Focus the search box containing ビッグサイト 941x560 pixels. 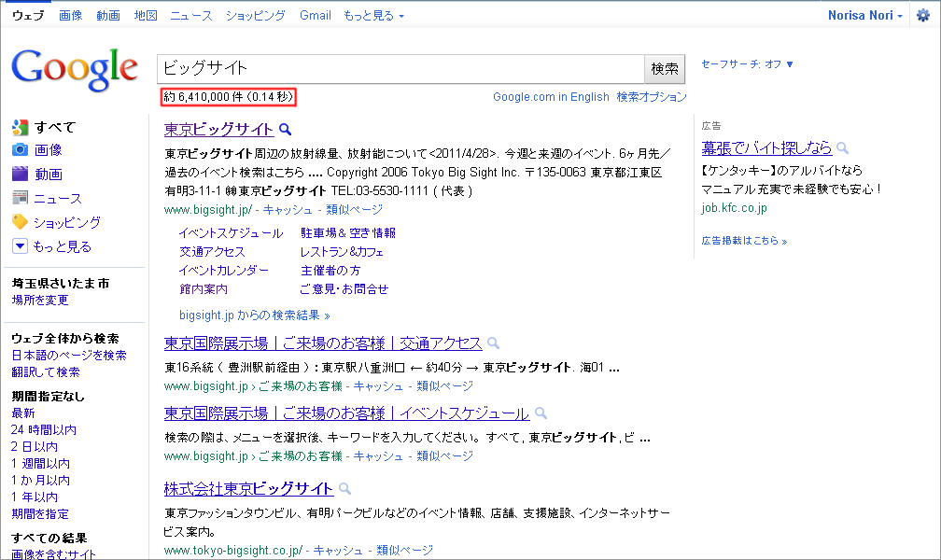(x=400, y=69)
